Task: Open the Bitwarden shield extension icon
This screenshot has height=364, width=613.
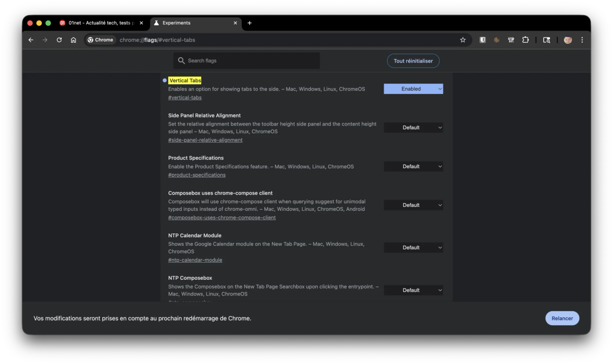Action: tap(482, 40)
